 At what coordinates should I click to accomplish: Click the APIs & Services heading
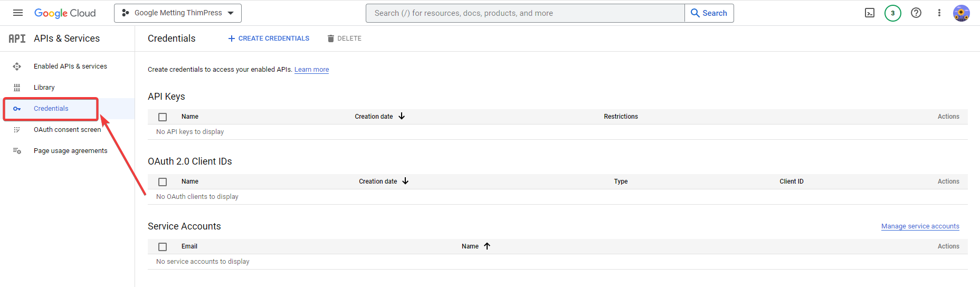click(x=66, y=39)
